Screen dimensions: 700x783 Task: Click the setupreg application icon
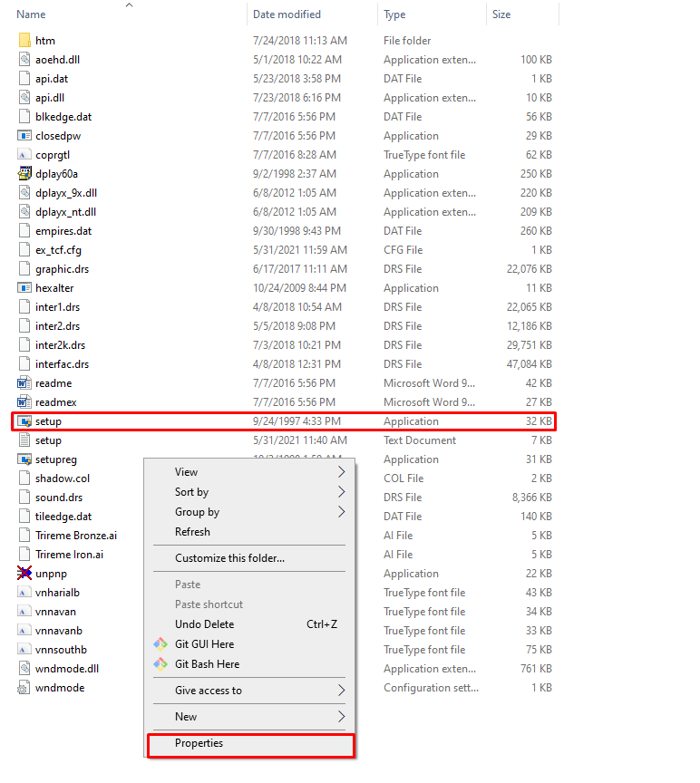click(x=24, y=459)
